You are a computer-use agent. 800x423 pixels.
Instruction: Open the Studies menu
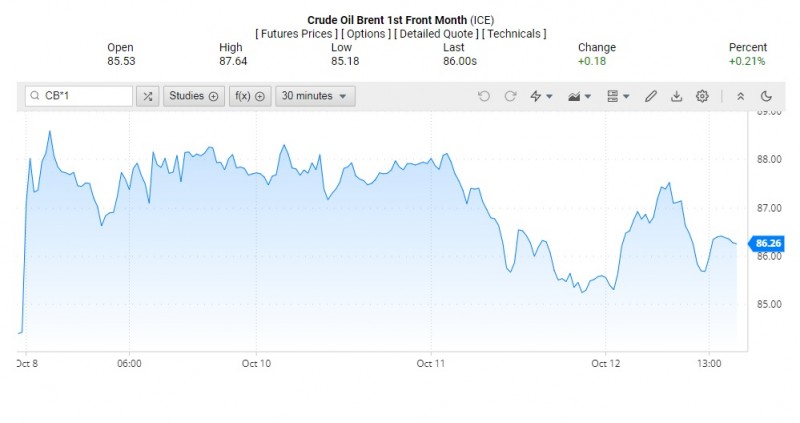(193, 96)
